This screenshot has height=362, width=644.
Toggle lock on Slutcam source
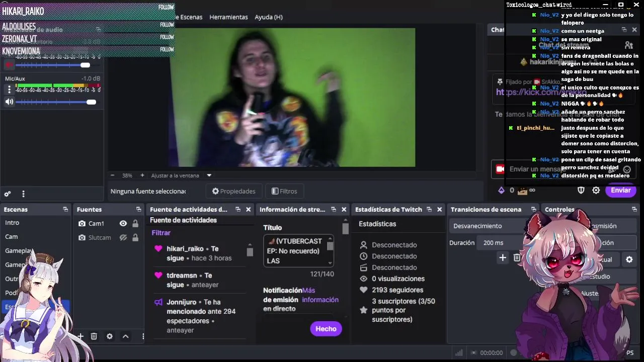point(135,237)
